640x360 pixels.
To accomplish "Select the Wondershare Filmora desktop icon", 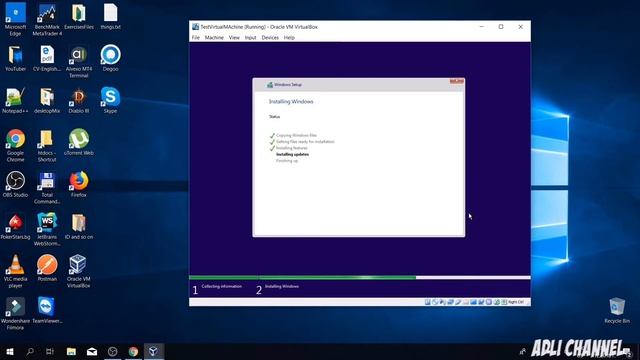I will (x=15, y=313).
